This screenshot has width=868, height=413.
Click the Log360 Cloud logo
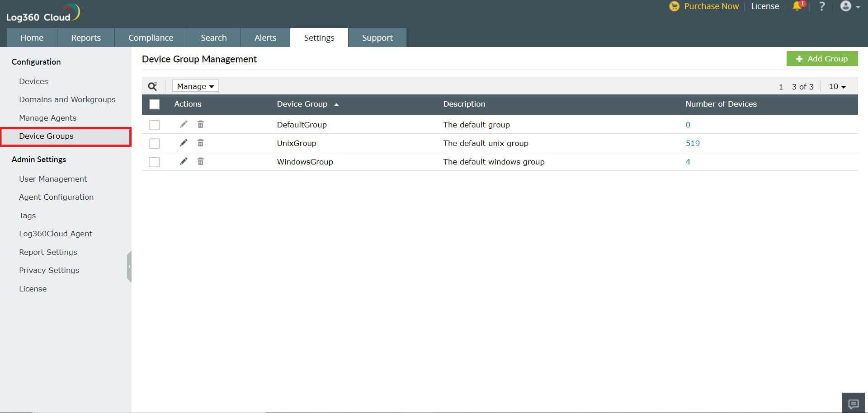coord(42,12)
